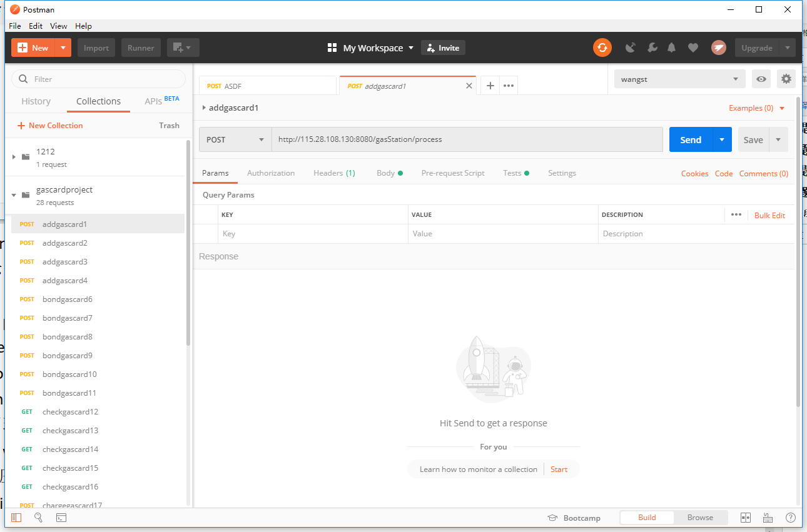807x532 pixels.
Task: Click the Bootcamp graduation cap
Action: [552, 518]
